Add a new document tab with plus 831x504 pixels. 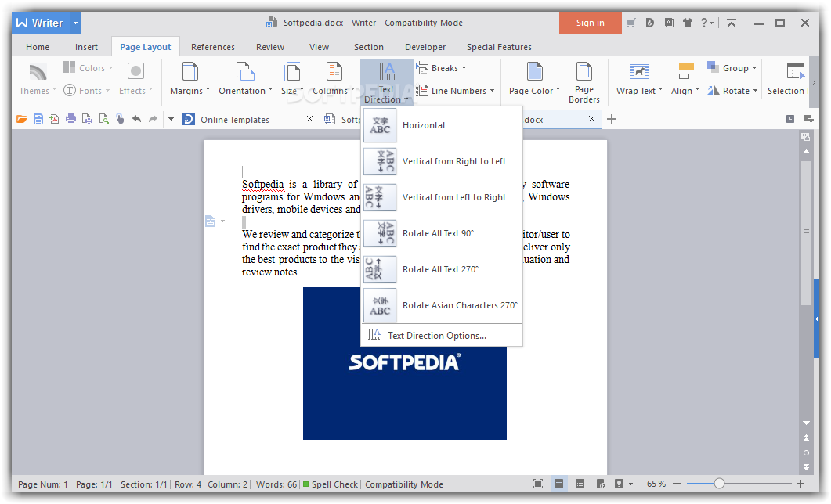point(612,119)
